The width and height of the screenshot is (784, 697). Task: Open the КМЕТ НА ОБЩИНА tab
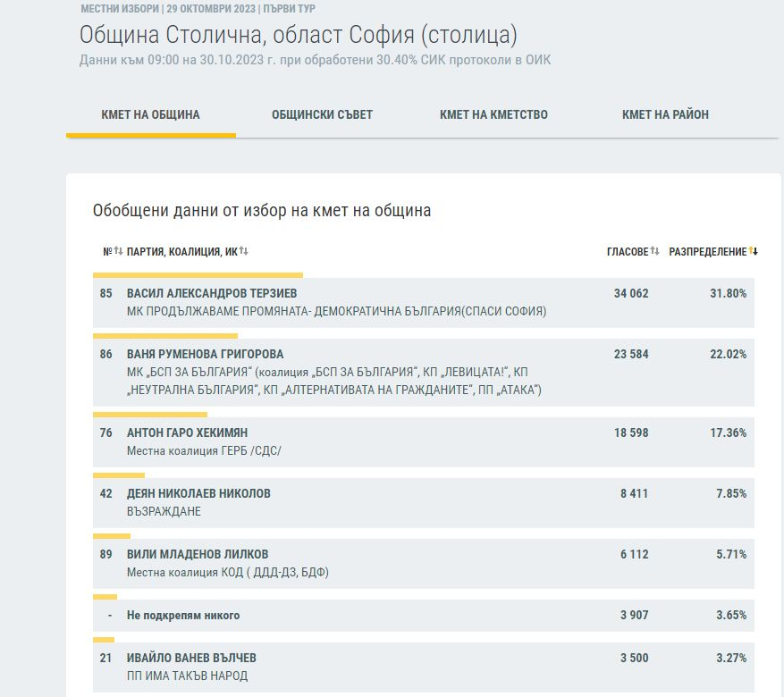(150, 114)
